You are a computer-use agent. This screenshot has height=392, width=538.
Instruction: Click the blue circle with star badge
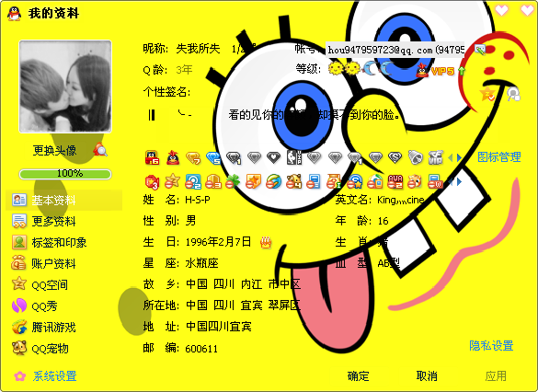pyautogui.click(x=355, y=181)
